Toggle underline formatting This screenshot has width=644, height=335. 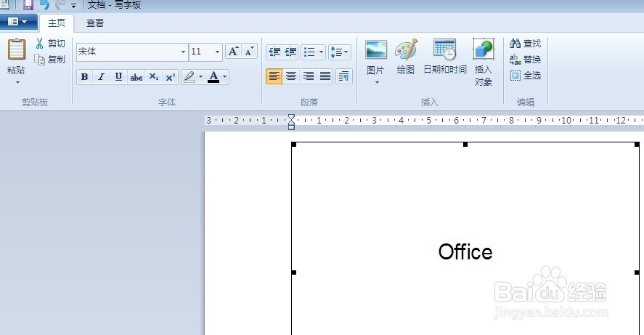(x=118, y=77)
